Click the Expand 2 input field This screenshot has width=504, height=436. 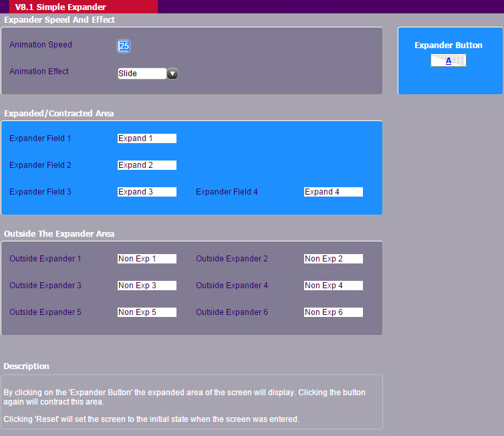(147, 165)
